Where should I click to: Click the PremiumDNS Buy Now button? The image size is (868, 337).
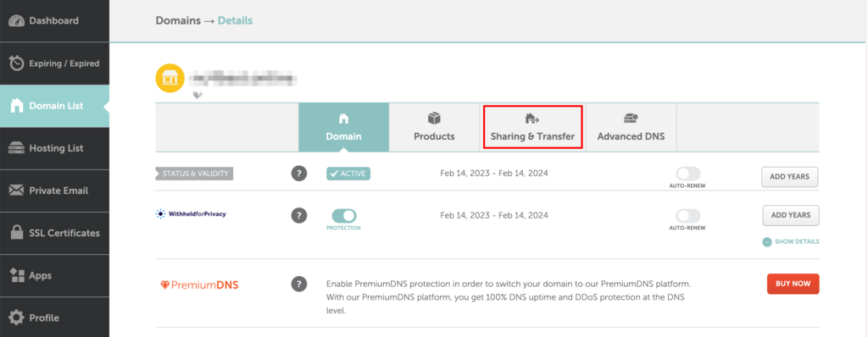(x=793, y=284)
